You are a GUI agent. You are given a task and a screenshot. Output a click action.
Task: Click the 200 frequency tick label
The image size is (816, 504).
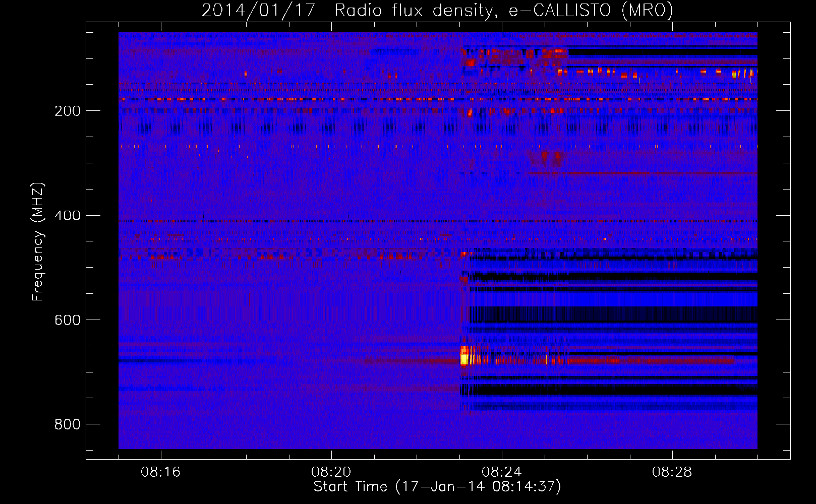tap(68, 111)
